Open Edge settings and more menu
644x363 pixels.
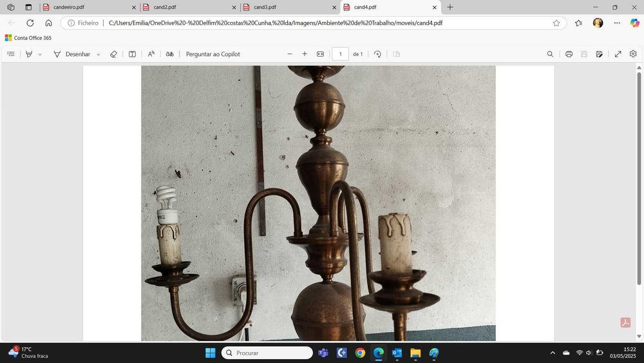pos(617,23)
